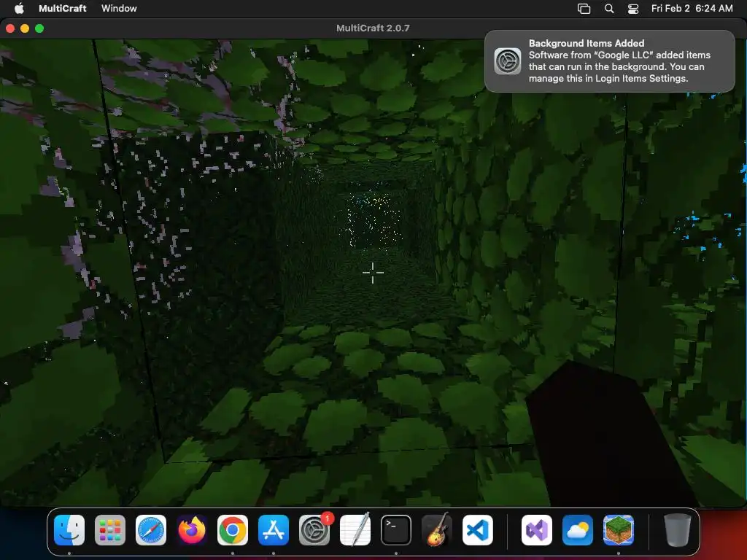Minimize the MultiCraft window with the yellow button

(x=25, y=28)
